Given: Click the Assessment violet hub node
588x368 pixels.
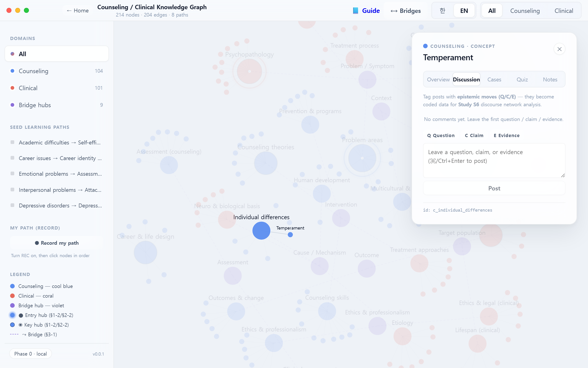Looking at the screenshot, I should 232,276.
